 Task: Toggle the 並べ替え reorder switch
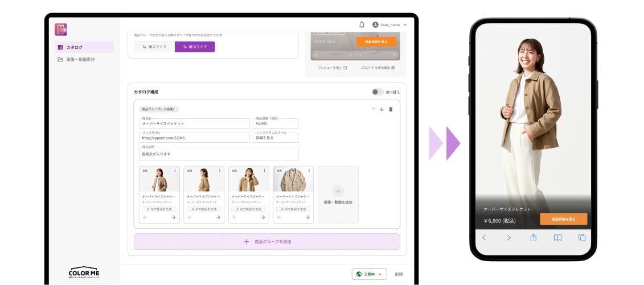tap(377, 92)
